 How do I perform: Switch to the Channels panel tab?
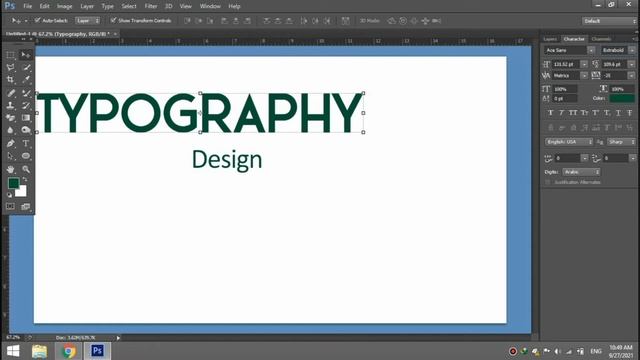(x=601, y=39)
